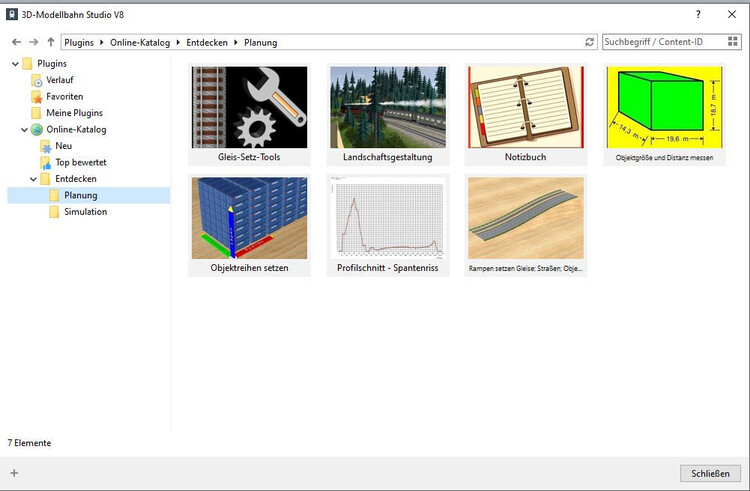
Task: Go up one folder level
Action: 50,42
